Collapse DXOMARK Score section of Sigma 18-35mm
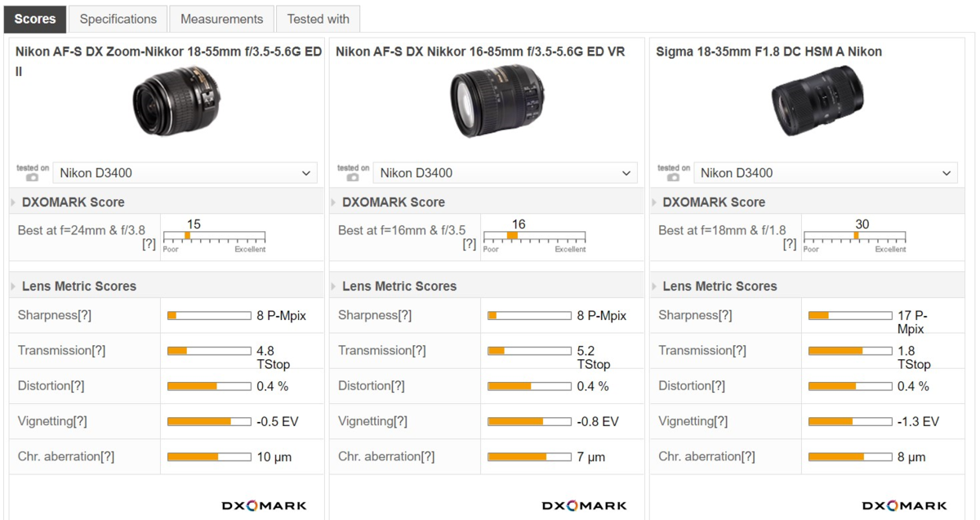Viewport: 980px width, 520px height. point(654,202)
